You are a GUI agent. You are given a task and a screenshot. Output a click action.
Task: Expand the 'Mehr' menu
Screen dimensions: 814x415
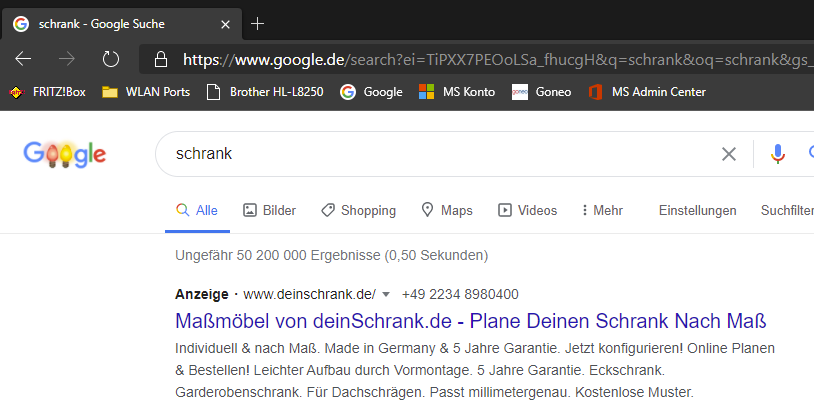pyautogui.click(x=602, y=210)
